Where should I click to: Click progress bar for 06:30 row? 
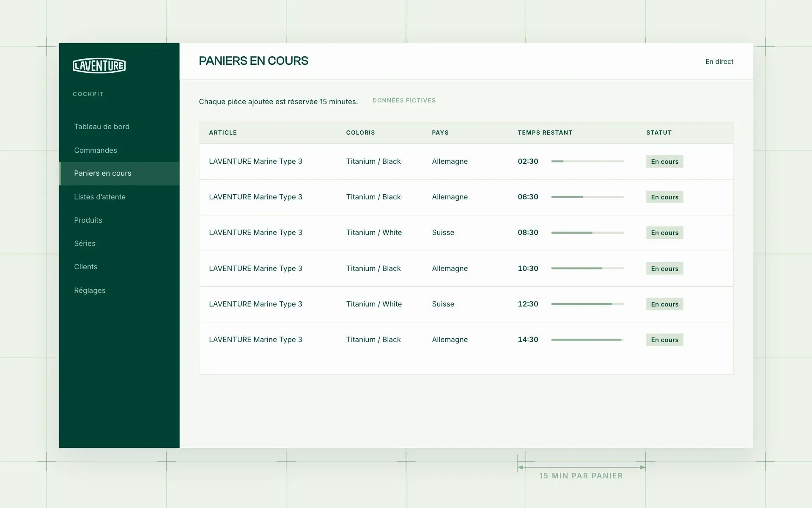click(587, 197)
